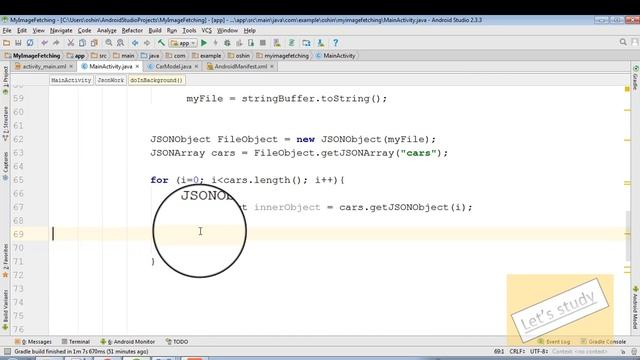Click the Find magnifier icon
This screenshot has height=360, width=640.
[109, 43]
